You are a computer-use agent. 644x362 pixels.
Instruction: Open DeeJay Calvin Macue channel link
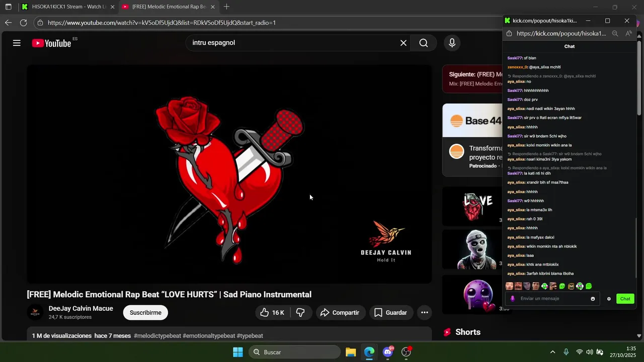[x=80, y=309]
